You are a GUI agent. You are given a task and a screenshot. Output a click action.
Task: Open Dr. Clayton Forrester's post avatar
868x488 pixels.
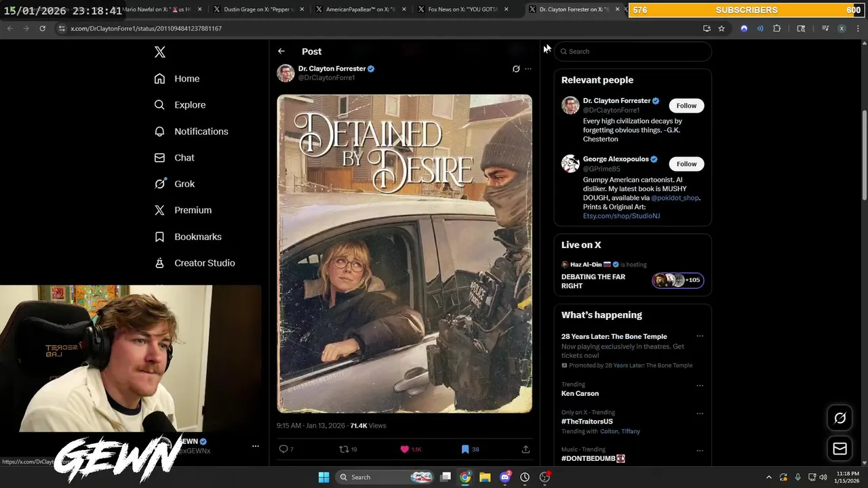point(285,73)
